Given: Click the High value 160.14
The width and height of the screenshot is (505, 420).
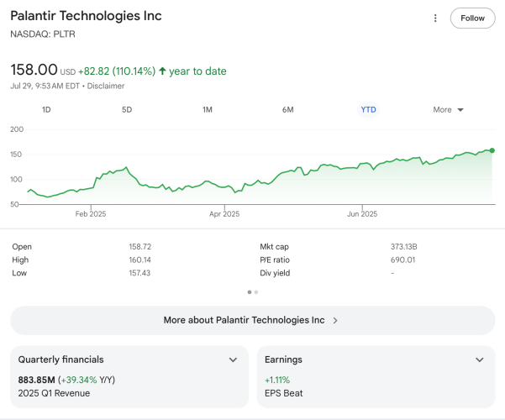Looking at the screenshot, I should point(139,260).
